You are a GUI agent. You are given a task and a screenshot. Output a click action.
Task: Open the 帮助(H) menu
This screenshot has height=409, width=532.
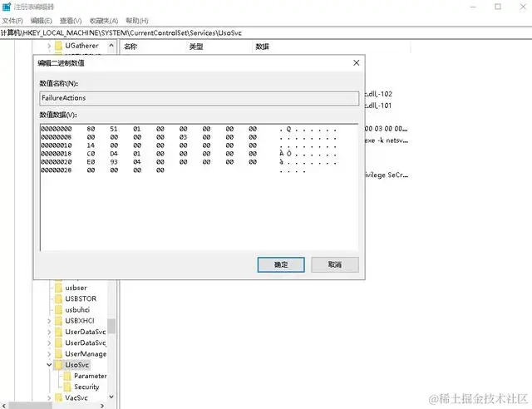[x=136, y=21]
